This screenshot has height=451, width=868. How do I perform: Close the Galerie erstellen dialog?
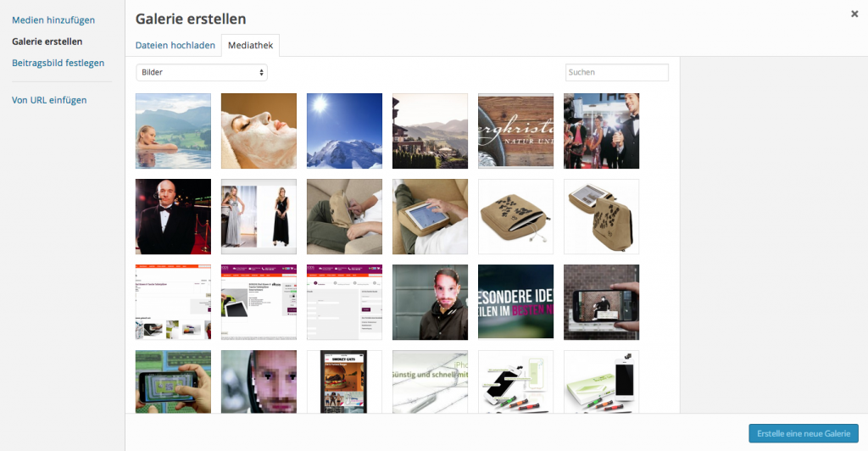(854, 14)
